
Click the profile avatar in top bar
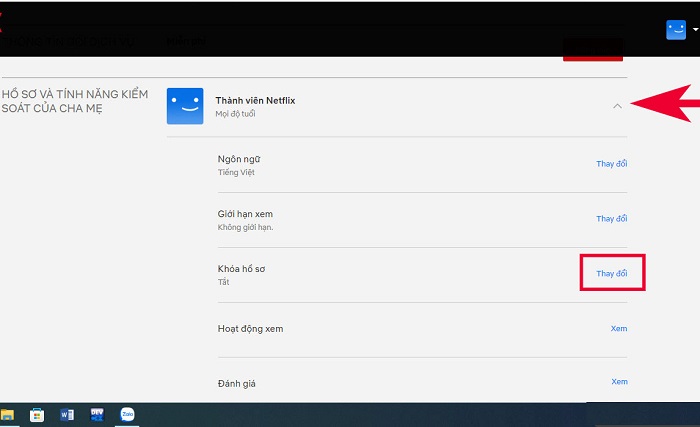coord(676,30)
